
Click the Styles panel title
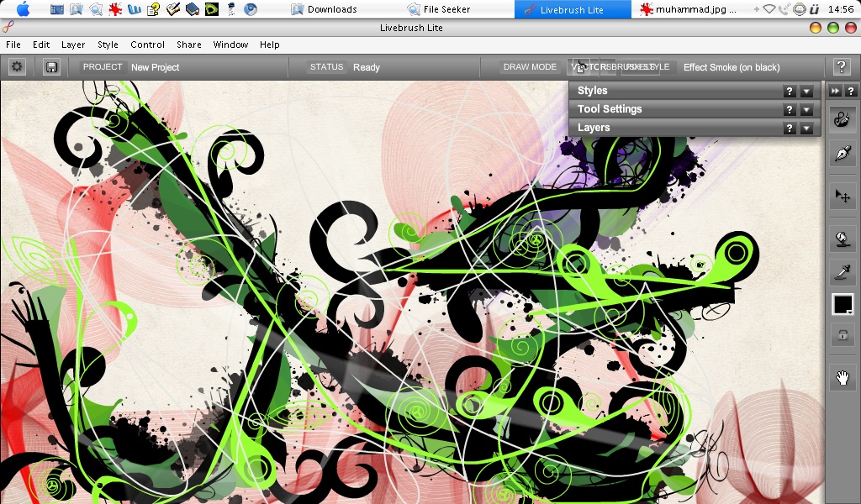tap(592, 91)
